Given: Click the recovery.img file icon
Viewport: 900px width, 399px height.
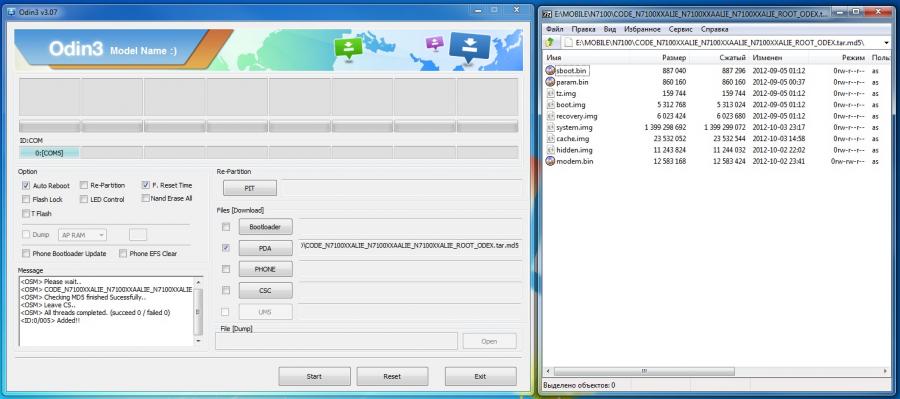Looking at the screenshot, I should tap(550, 116).
